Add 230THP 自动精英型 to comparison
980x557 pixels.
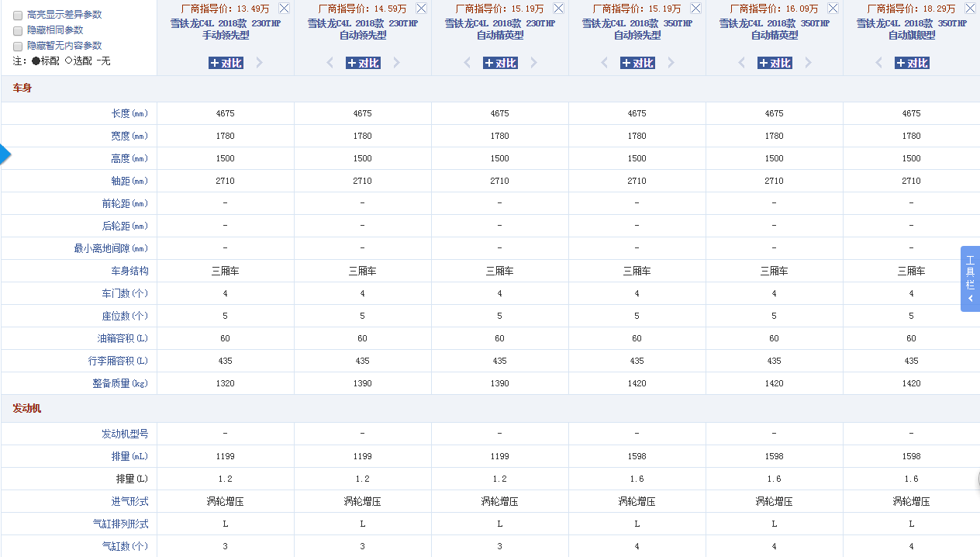[500, 63]
